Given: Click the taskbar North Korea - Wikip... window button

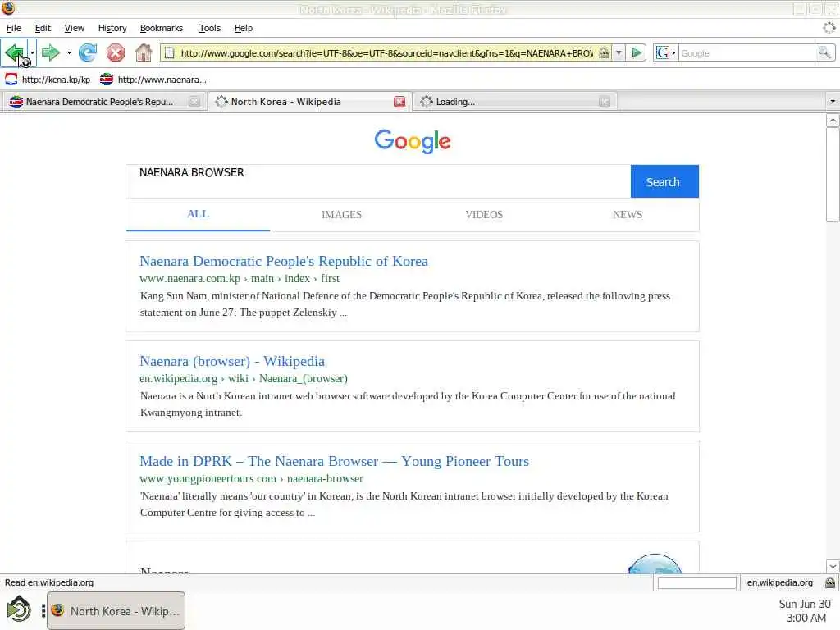Looking at the screenshot, I should 116,610.
